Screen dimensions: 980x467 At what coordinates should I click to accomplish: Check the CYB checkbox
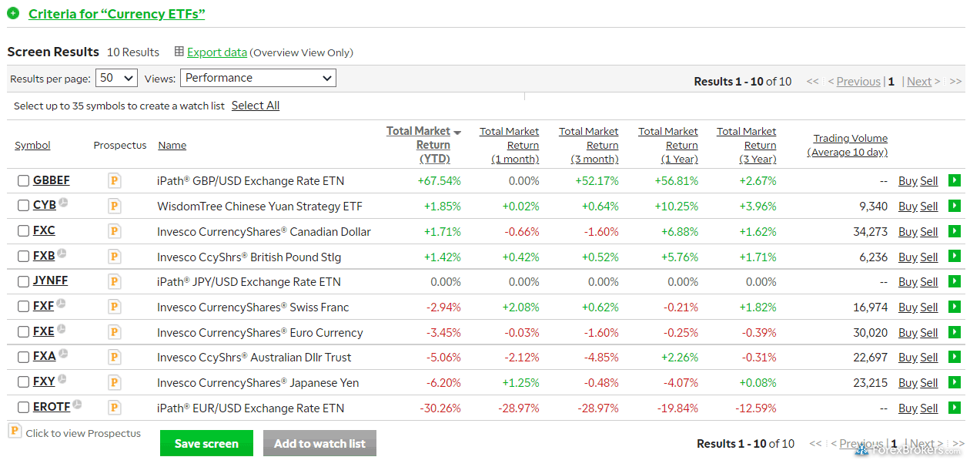24,206
